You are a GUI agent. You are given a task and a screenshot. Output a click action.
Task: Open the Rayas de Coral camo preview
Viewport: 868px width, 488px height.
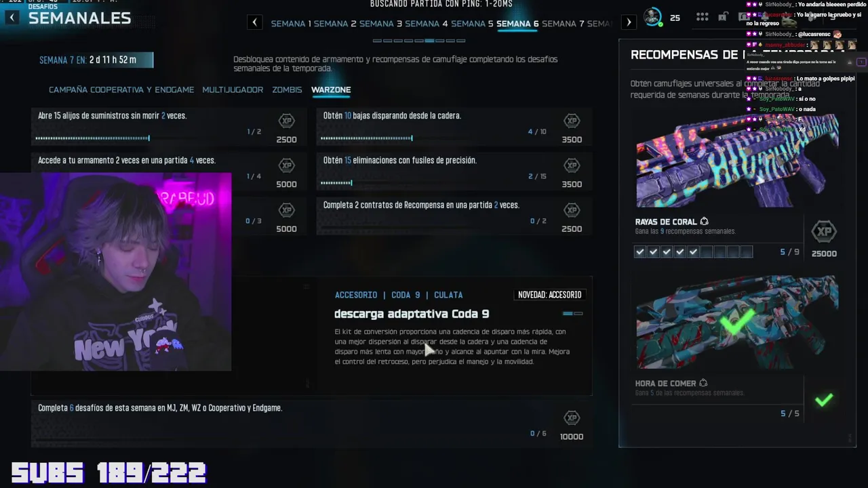pos(737,161)
